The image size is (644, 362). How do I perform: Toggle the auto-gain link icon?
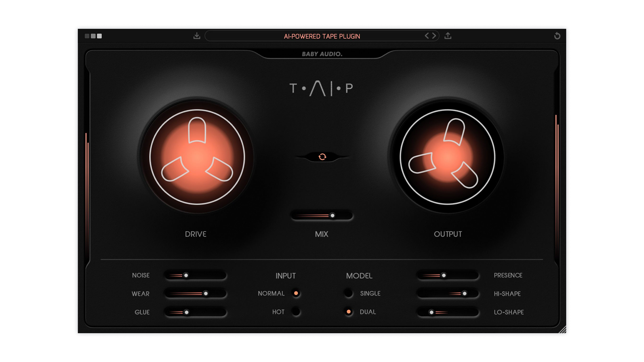(322, 157)
